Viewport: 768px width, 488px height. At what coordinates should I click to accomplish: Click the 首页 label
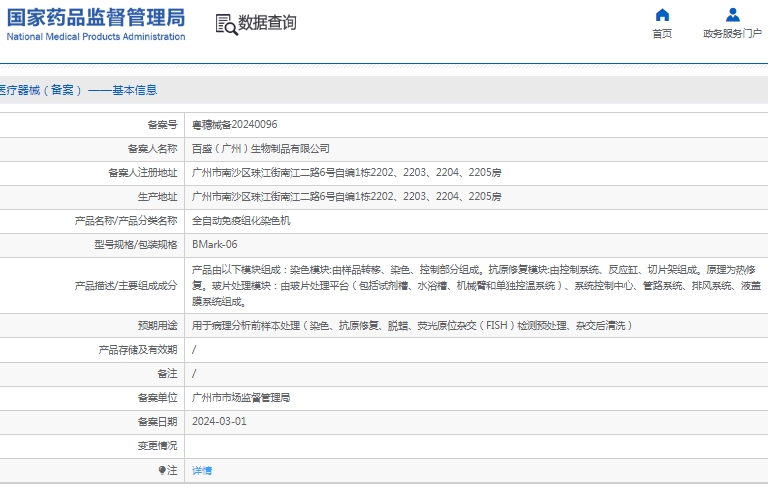coord(662,33)
